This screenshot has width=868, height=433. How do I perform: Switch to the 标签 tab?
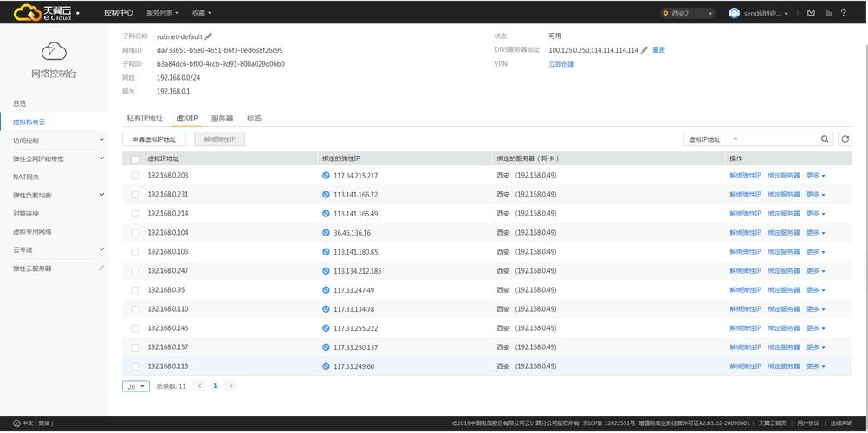254,119
